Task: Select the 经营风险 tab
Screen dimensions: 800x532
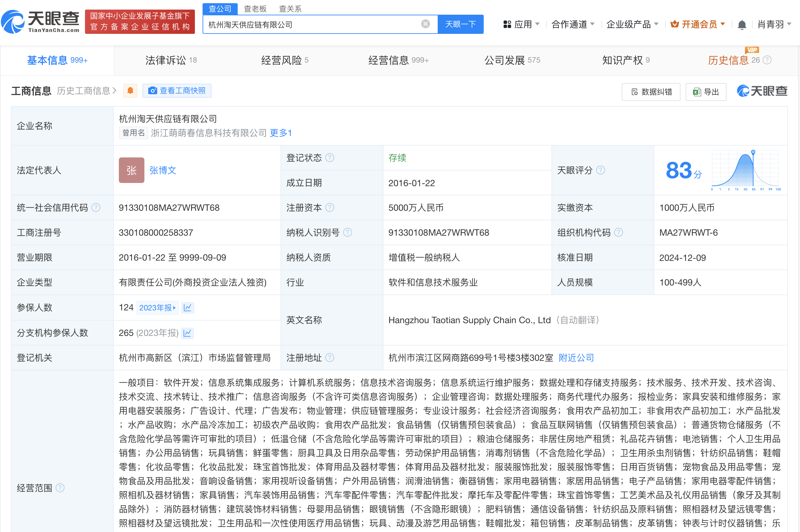Action: (285, 60)
